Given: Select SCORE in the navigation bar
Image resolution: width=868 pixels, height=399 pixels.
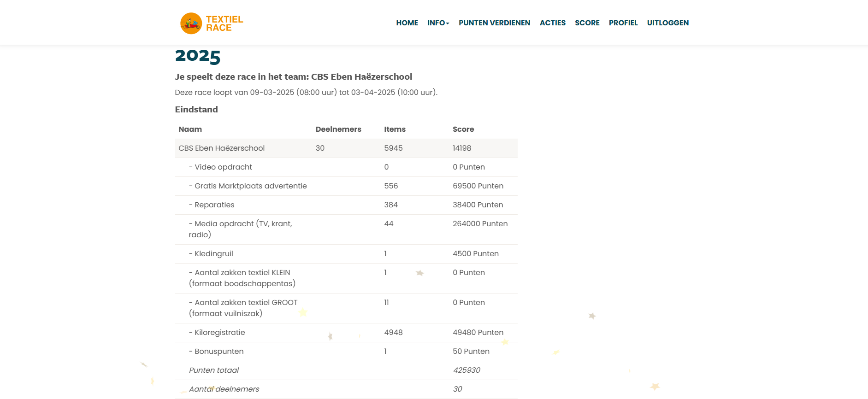Looking at the screenshot, I should [x=587, y=23].
